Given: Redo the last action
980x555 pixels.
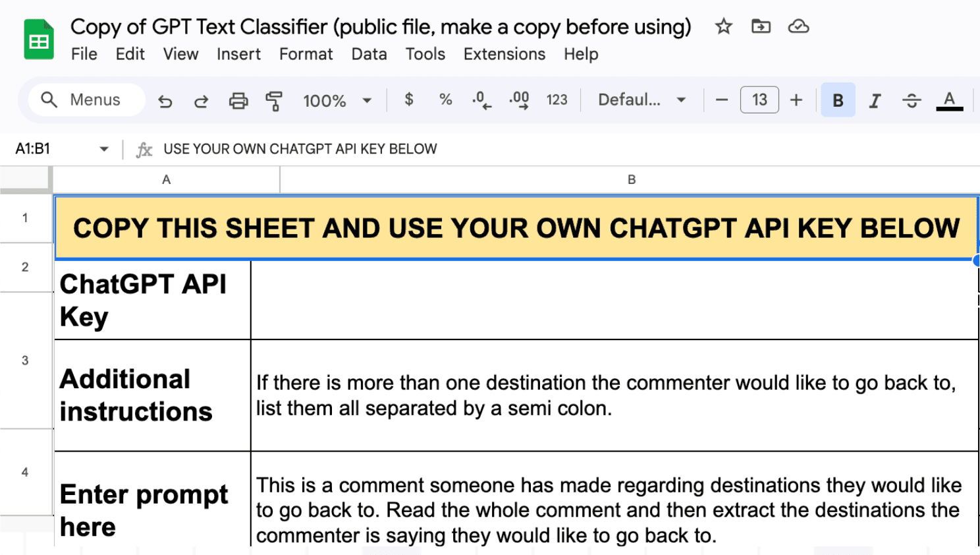Looking at the screenshot, I should click(x=201, y=100).
